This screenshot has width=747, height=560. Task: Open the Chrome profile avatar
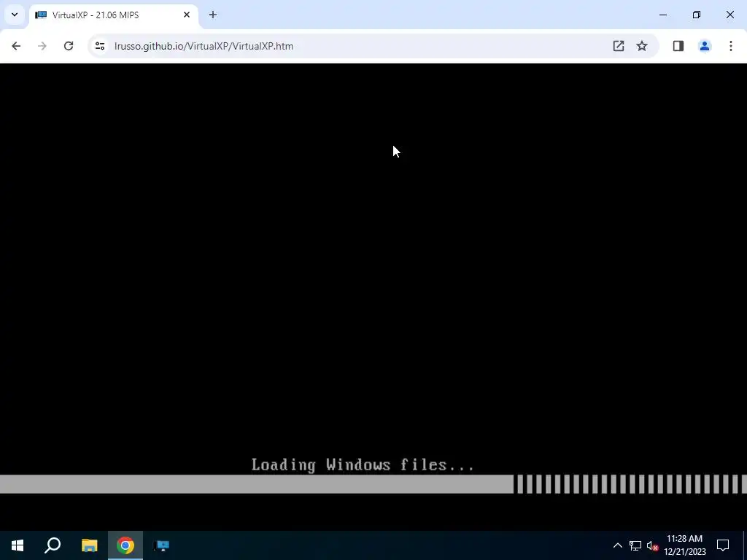(x=705, y=46)
